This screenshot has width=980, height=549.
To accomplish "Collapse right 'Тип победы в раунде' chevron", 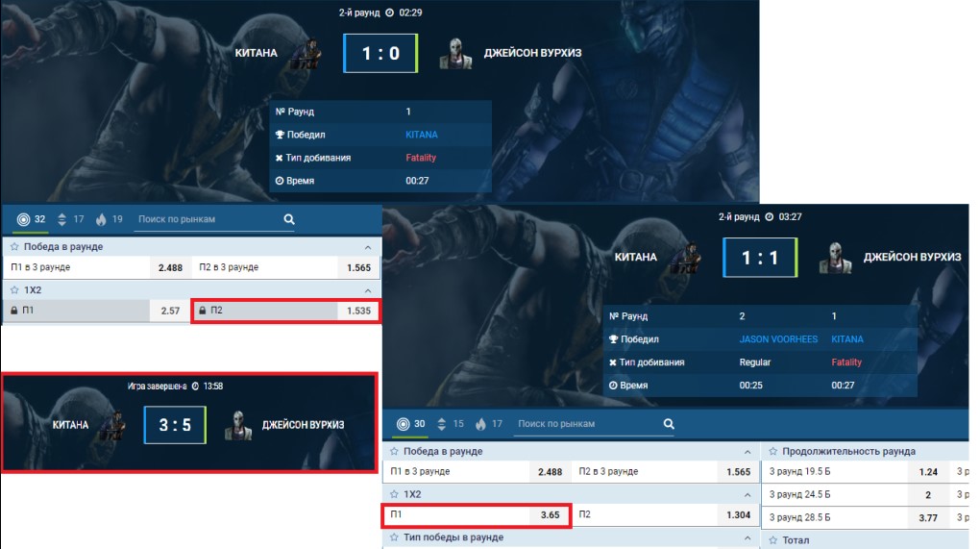I will (x=747, y=537).
